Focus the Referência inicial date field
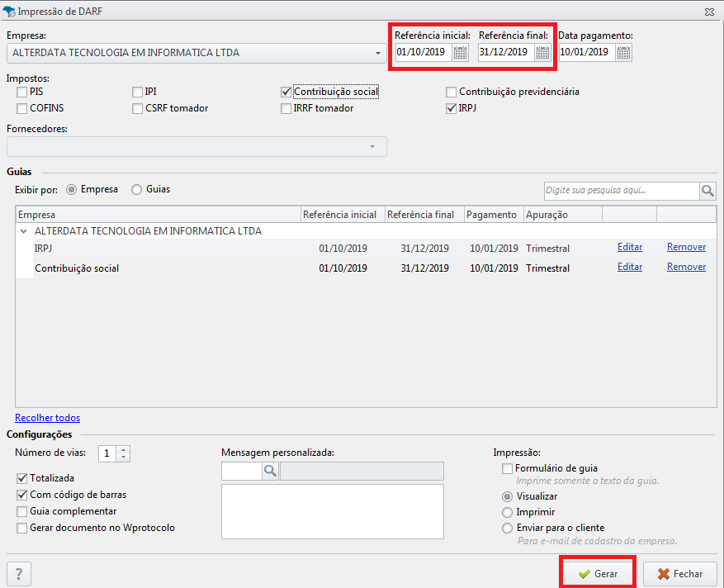724x588 pixels. 424,52
